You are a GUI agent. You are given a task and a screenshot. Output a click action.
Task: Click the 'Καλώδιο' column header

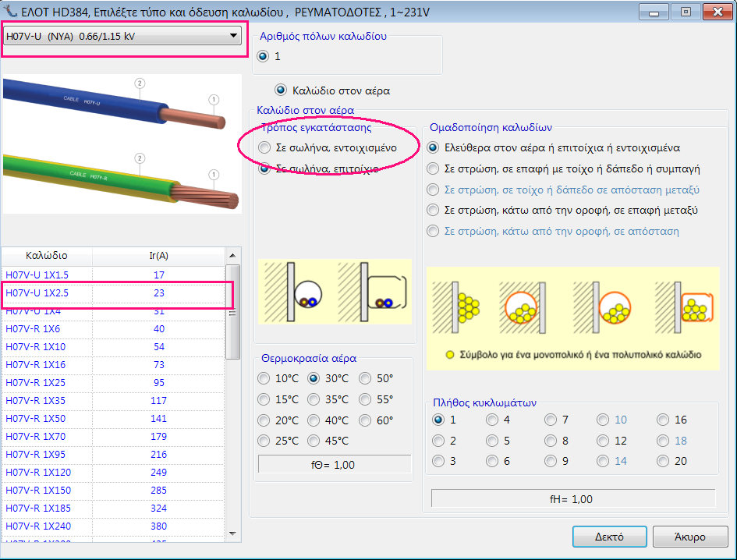(47, 255)
